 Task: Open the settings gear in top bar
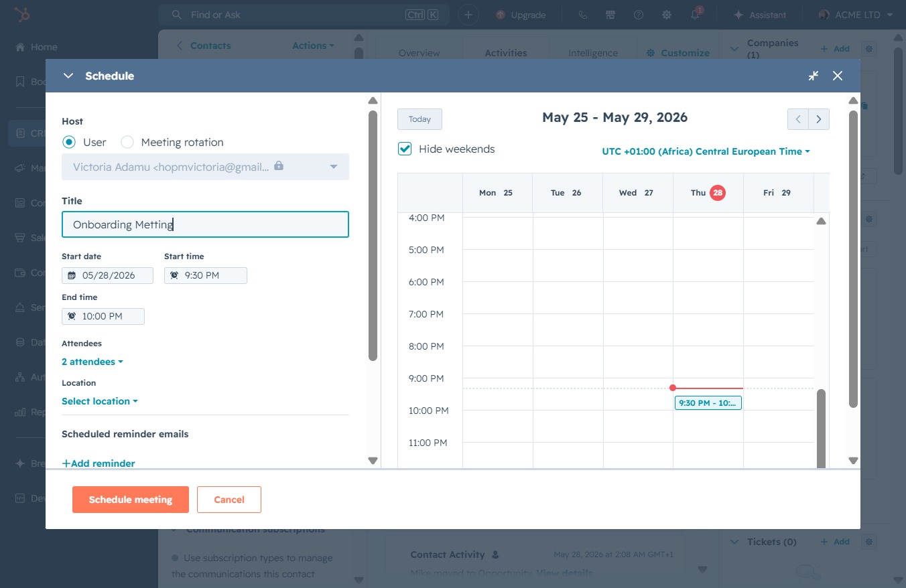(x=667, y=15)
